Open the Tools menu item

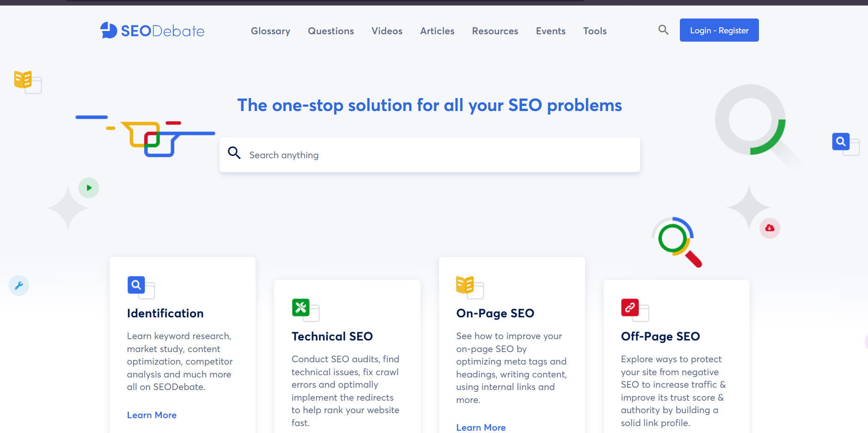pos(595,31)
